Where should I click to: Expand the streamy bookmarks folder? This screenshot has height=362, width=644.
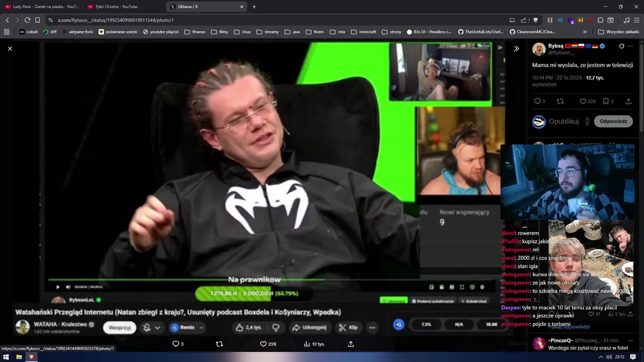click(x=267, y=32)
